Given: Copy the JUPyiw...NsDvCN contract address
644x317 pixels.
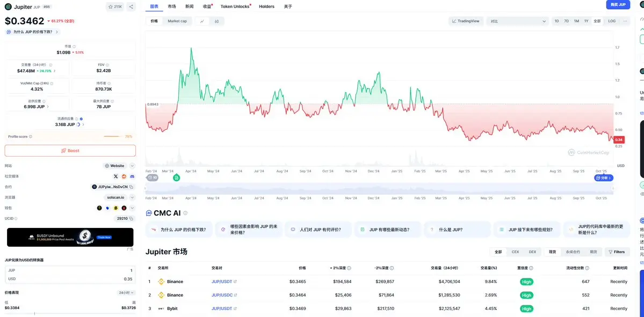Looking at the screenshot, I should 132,187.
